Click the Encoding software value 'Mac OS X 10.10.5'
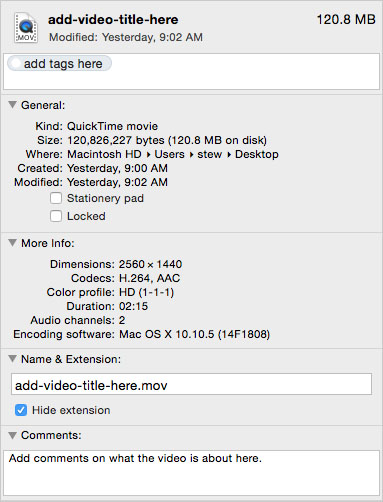 pyautogui.click(x=167, y=334)
